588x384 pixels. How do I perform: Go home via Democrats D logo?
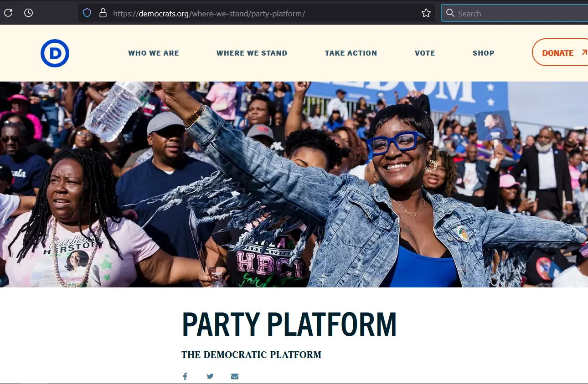tap(55, 53)
